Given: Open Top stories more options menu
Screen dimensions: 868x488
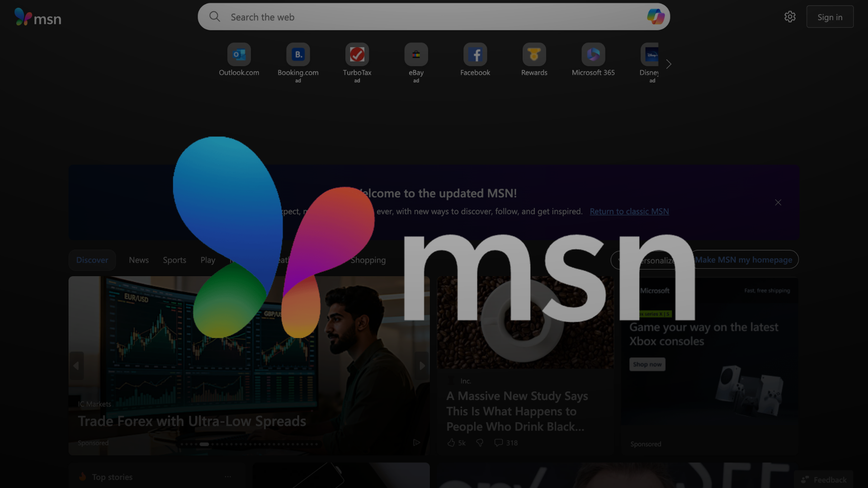Looking at the screenshot, I should (x=228, y=477).
